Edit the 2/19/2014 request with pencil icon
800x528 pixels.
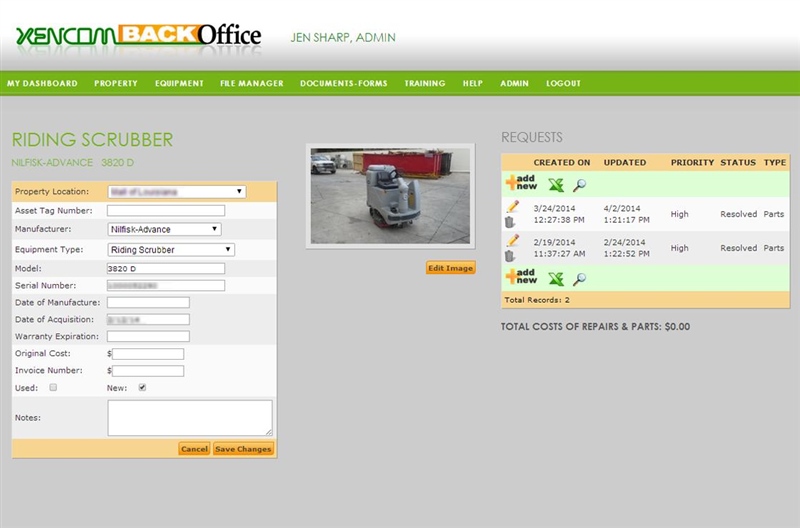(x=513, y=240)
